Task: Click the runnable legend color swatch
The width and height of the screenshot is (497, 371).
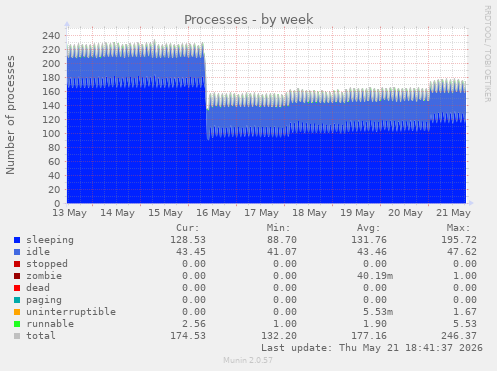Action: tap(17, 324)
